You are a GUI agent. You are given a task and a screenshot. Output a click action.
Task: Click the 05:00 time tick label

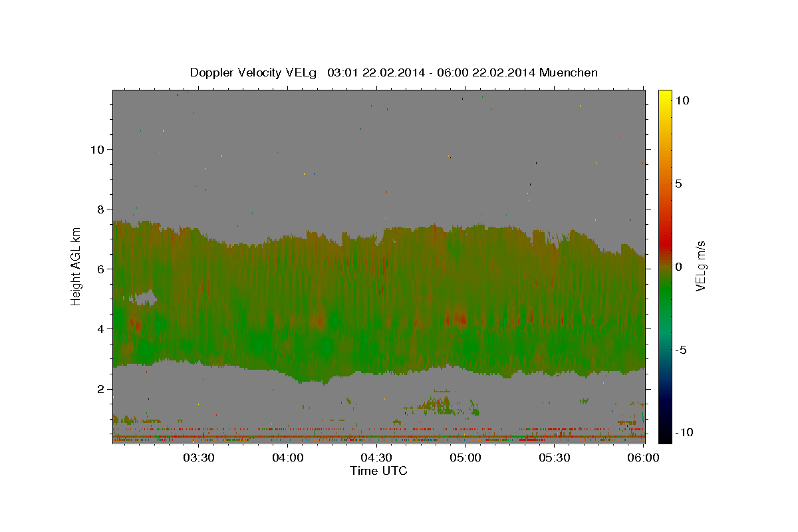pos(466,458)
